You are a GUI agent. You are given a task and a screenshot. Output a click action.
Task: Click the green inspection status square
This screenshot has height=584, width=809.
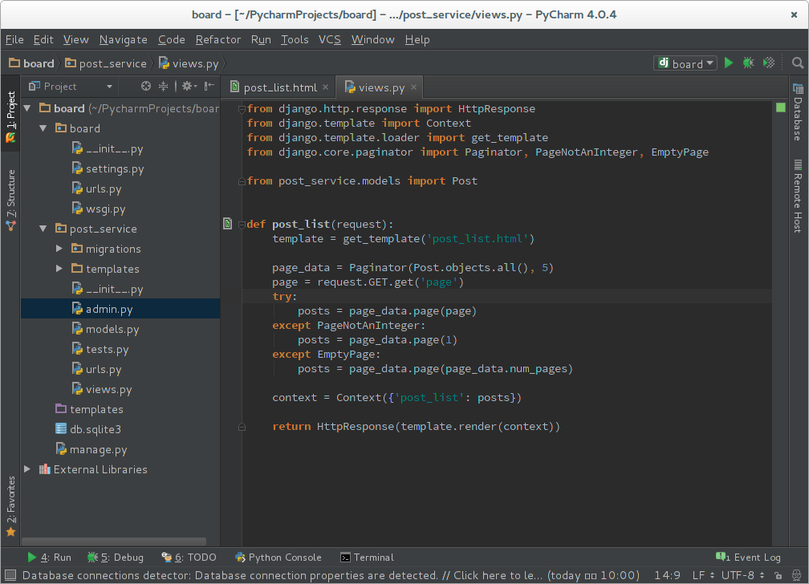click(781, 107)
